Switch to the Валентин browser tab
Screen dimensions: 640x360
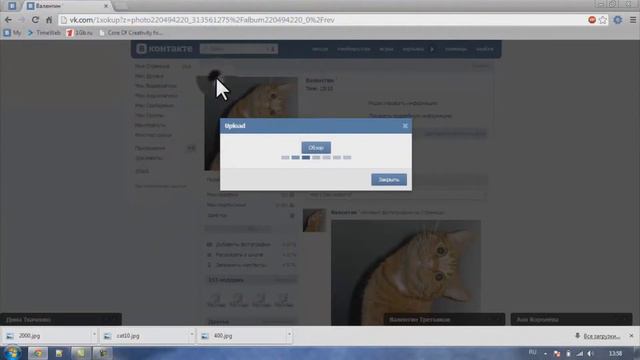point(65,6)
